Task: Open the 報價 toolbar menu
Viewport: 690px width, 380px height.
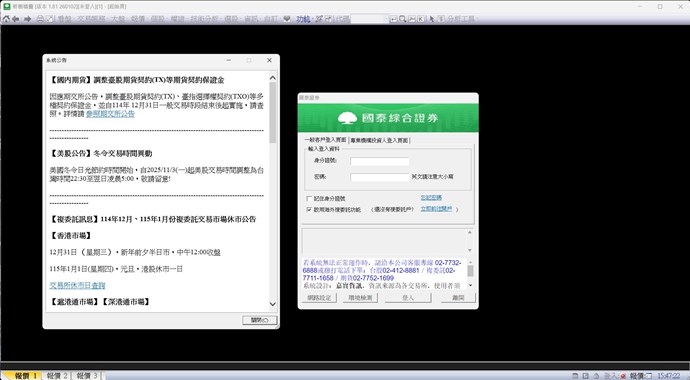Action: (138, 19)
